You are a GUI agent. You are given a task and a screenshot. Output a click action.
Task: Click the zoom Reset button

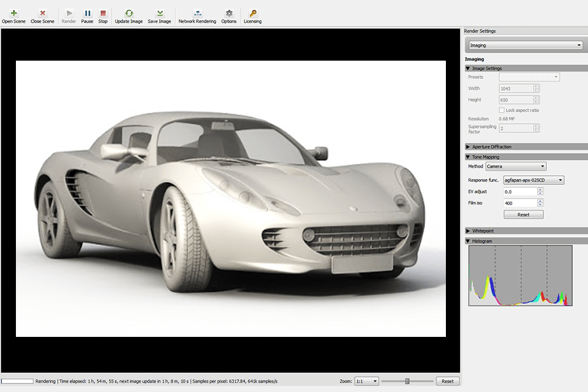pyautogui.click(x=447, y=381)
